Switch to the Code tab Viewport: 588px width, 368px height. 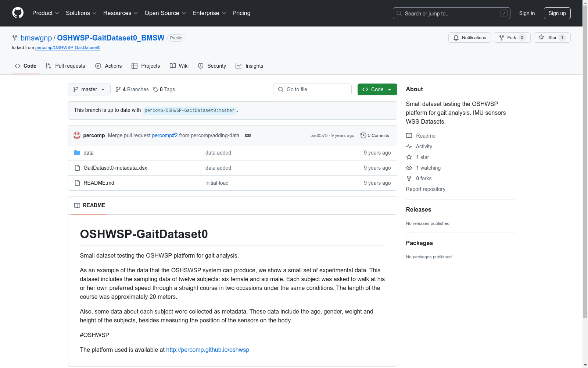coord(26,66)
